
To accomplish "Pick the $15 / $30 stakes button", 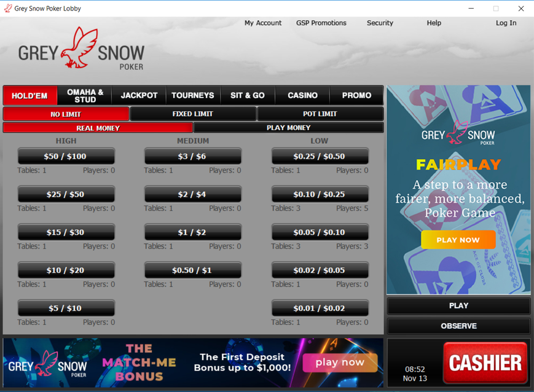I will (66, 232).
